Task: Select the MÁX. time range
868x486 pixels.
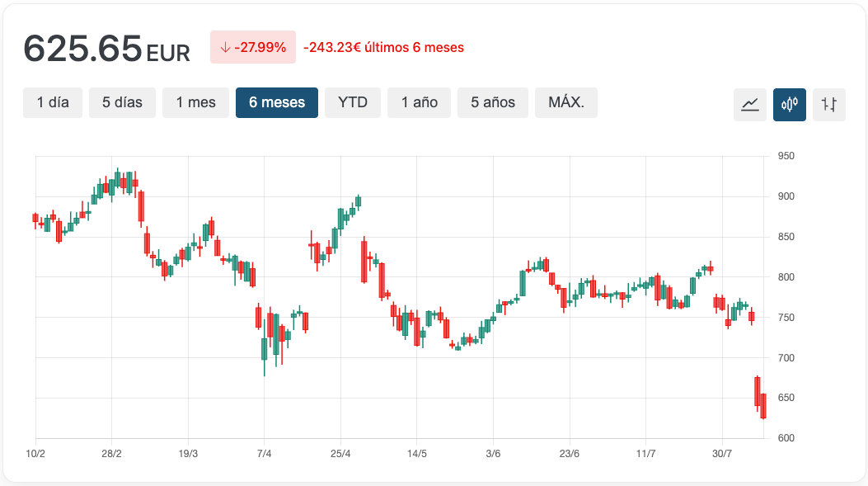Action: (x=566, y=102)
